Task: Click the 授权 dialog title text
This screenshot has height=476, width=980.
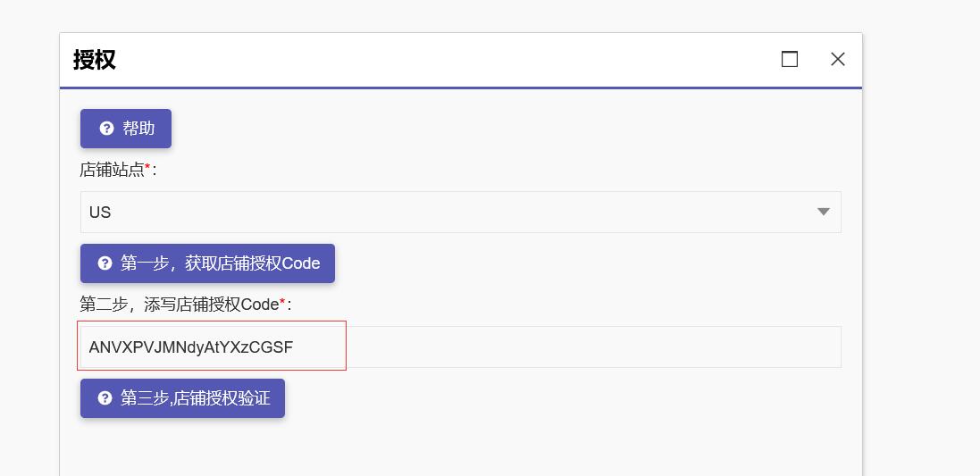Action: 95,60
